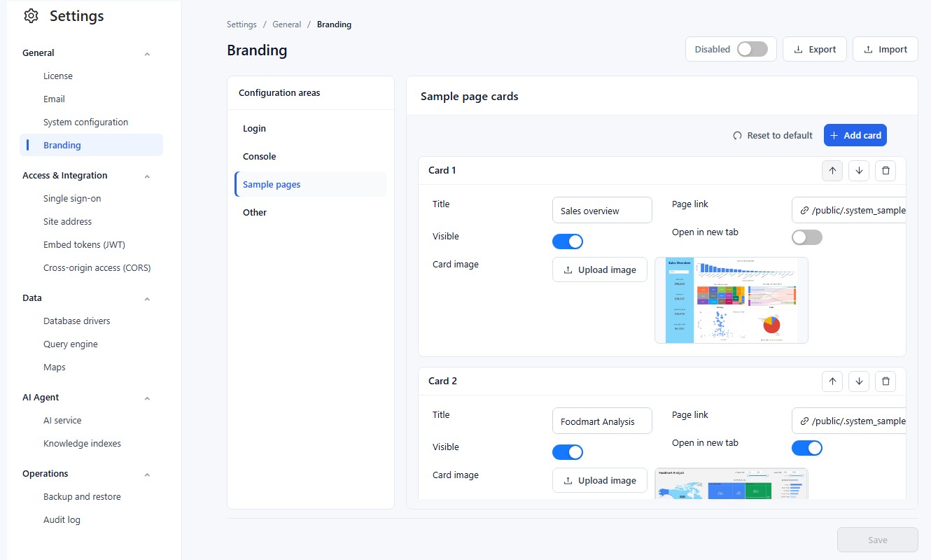
Task: Move Card 1 down with arrow icon
Action: point(859,170)
